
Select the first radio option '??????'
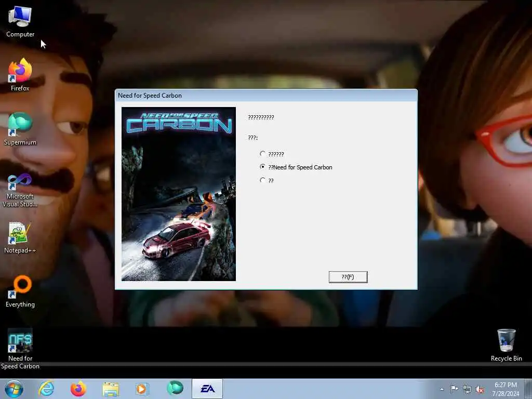(x=272, y=154)
